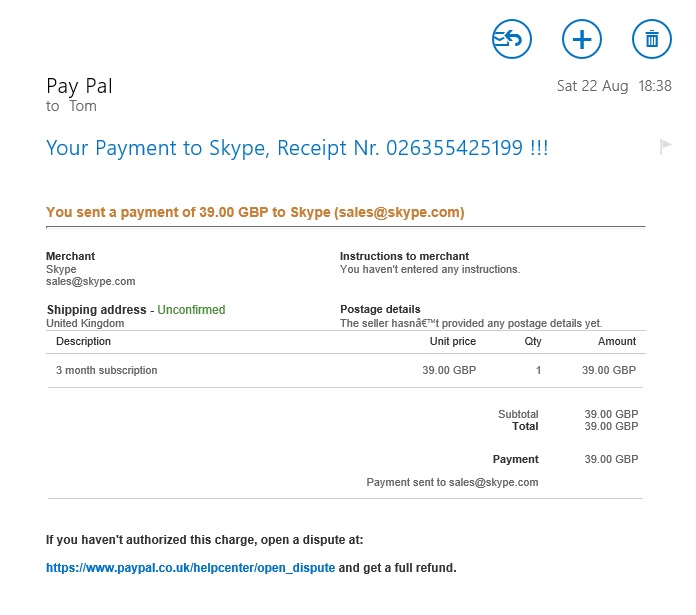Click the Sat 22 Aug date stamp

point(593,86)
